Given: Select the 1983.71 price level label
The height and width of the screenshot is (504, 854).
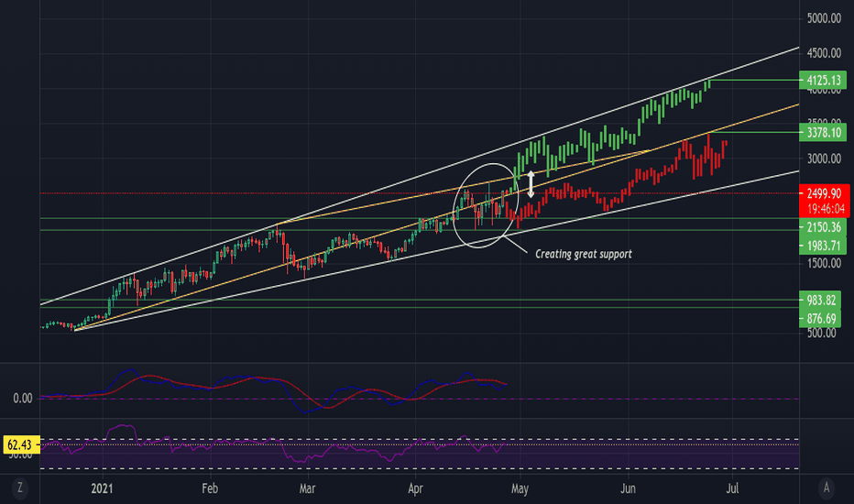Looking at the screenshot, I should 823,246.
